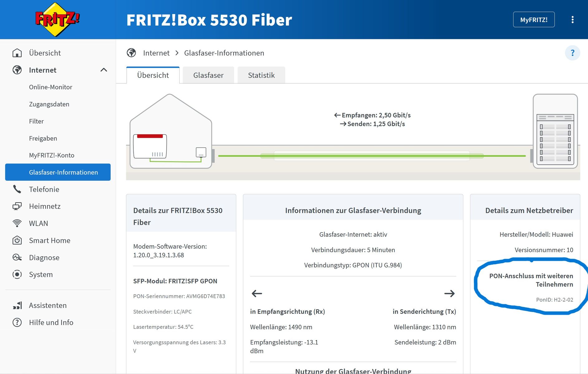Click the 'Steckverbinder: LC/APC' text
The image size is (588, 374).
[162, 311]
